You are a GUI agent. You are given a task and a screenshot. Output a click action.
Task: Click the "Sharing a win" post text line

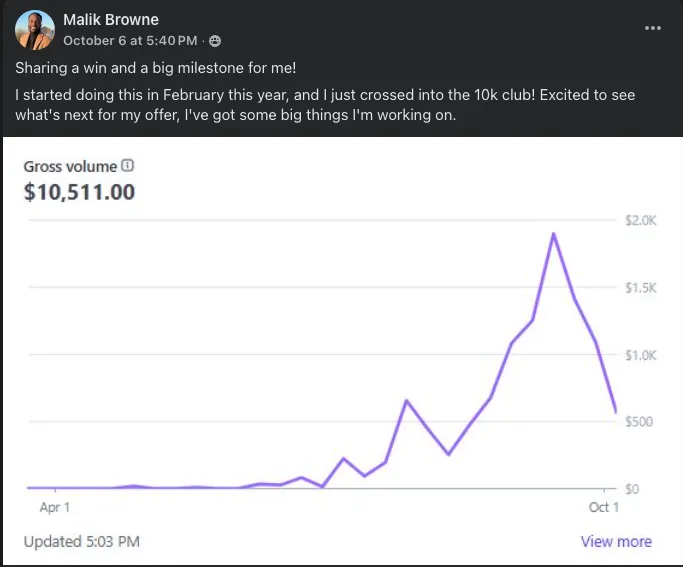click(x=155, y=70)
